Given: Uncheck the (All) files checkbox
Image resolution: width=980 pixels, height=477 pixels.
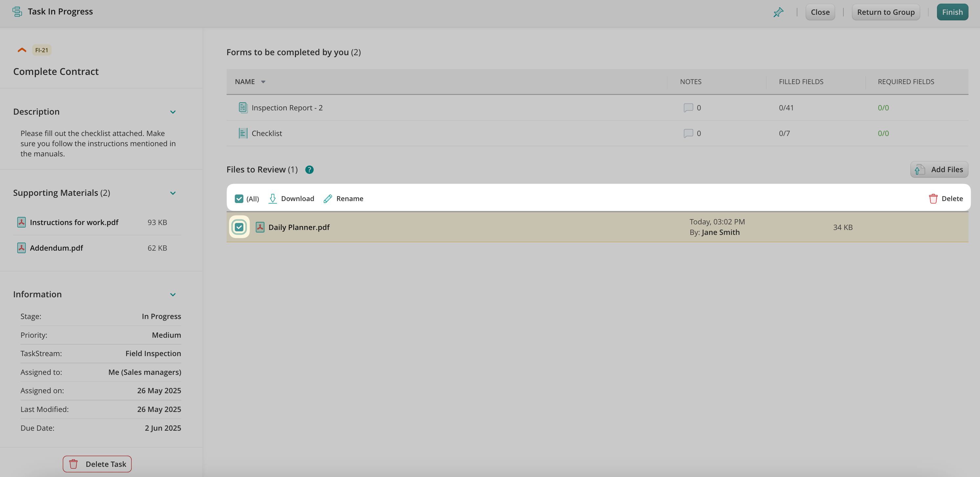Looking at the screenshot, I should coord(239,199).
